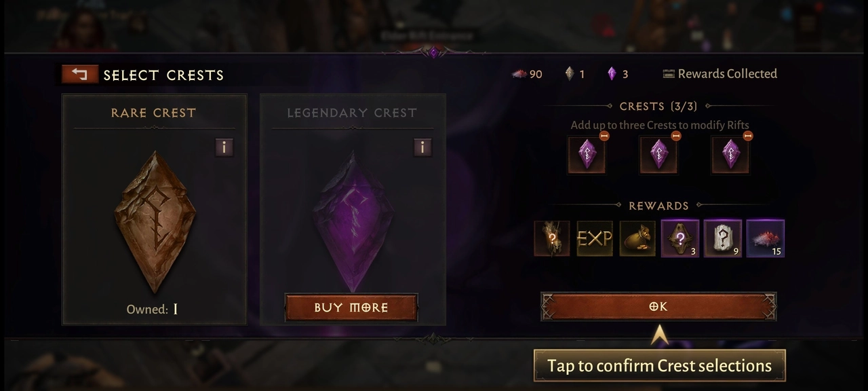
Task: Select the purple Legendary Crest gem
Action: pos(353,222)
